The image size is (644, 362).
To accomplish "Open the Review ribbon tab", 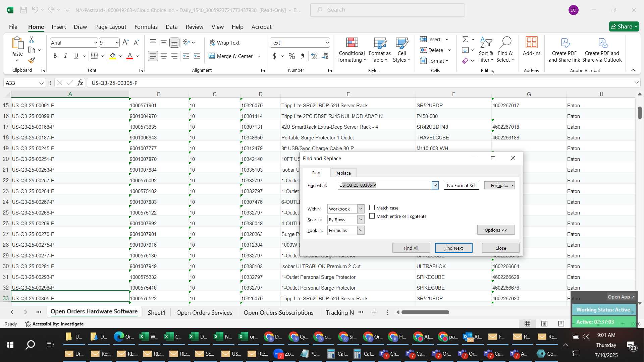I will [195, 27].
